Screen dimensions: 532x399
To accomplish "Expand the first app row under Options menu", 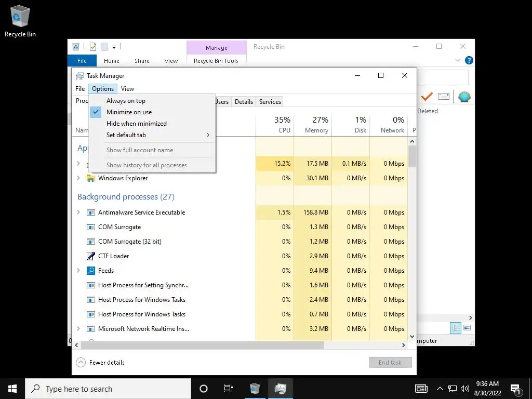I will 78,164.
